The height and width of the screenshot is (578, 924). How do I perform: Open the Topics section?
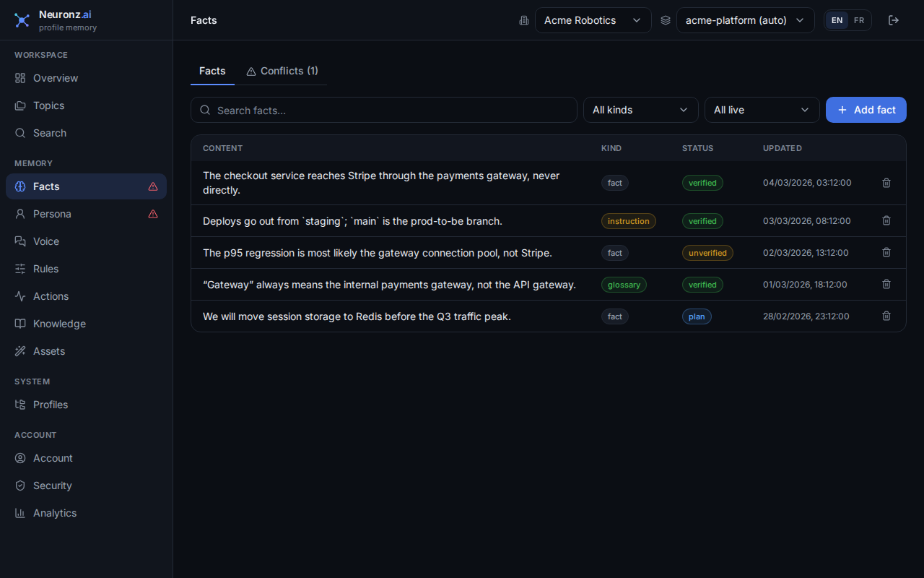point(86,105)
